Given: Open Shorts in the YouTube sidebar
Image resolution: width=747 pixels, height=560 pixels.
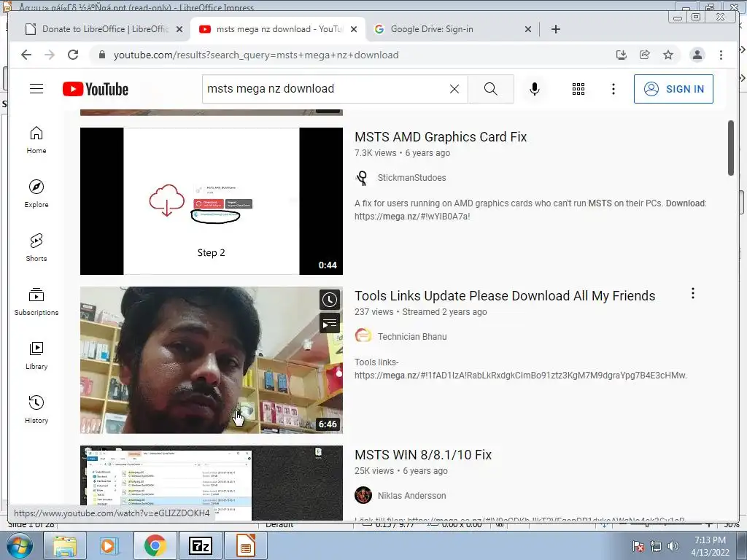Looking at the screenshot, I should coord(36,248).
